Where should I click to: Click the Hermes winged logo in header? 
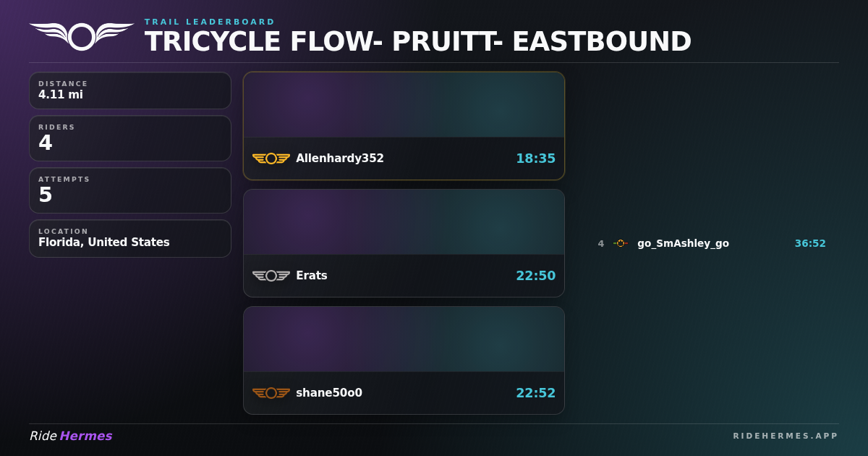tap(82, 36)
